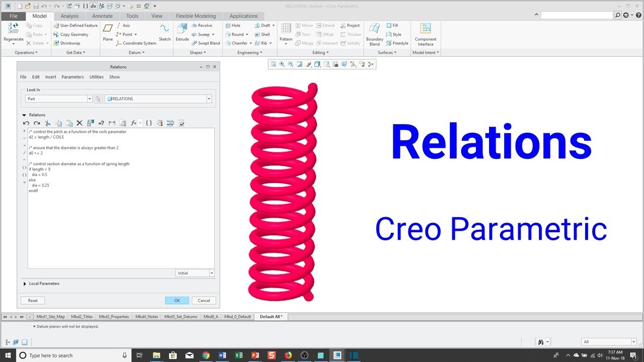Click the Repaint icon in the graphics toolbar

click(x=299, y=64)
